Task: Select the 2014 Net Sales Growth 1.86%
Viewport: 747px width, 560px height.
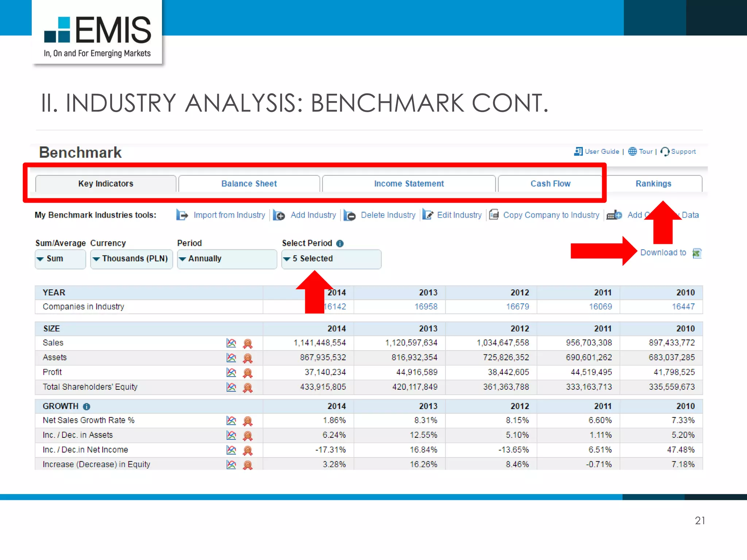Action: coord(334,420)
